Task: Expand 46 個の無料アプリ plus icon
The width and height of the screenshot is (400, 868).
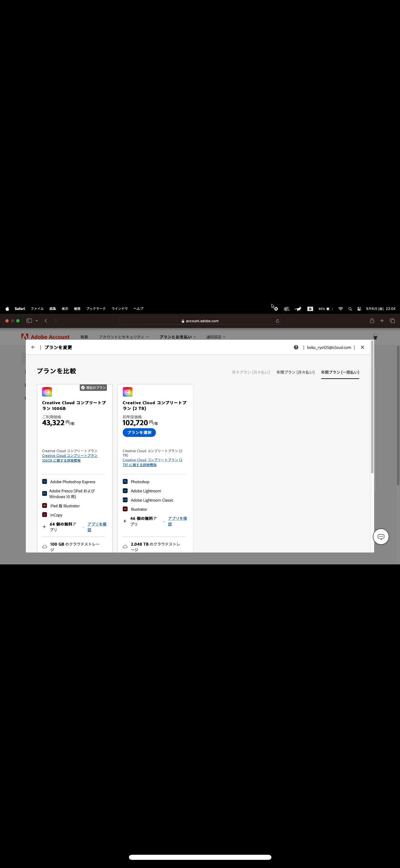Action: point(125,521)
